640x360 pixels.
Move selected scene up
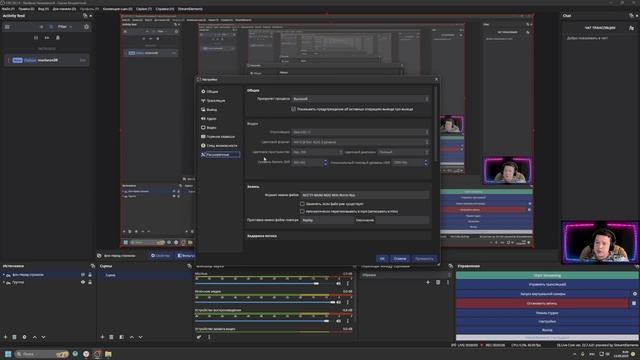pyautogui.click(x=131, y=337)
